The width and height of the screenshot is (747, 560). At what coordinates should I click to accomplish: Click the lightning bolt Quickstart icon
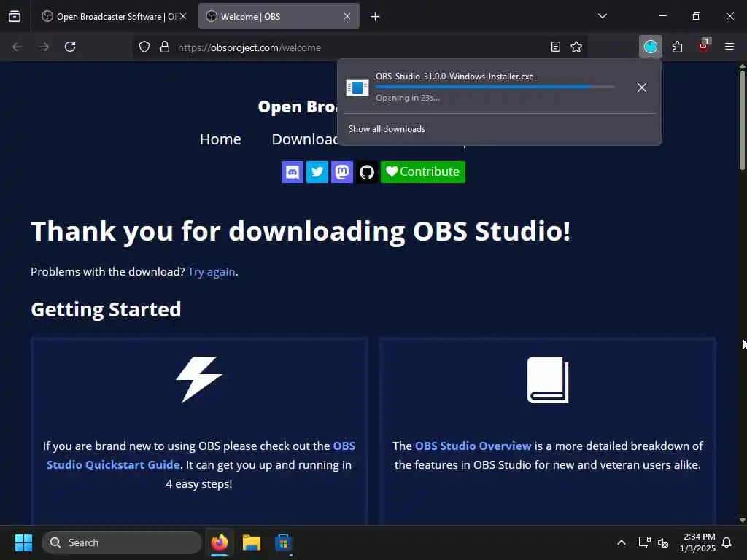click(198, 379)
